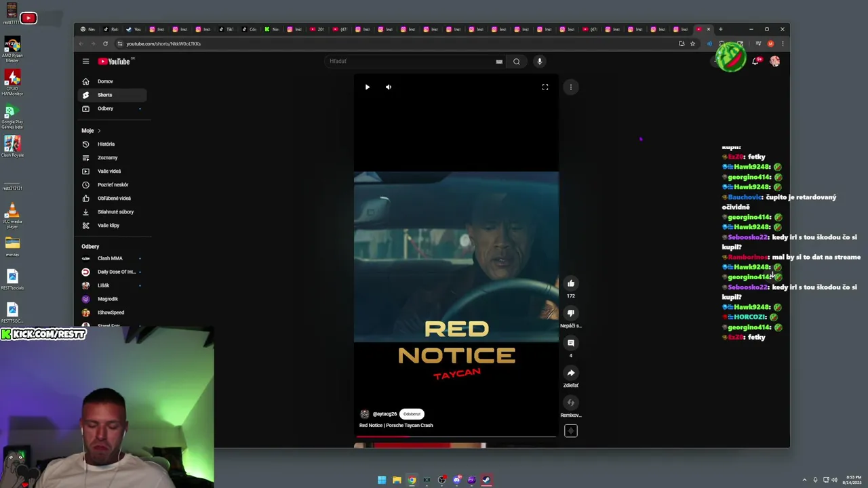Show hidden system tray icons
The width and height of the screenshot is (868, 488).
click(x=804, y=480)
